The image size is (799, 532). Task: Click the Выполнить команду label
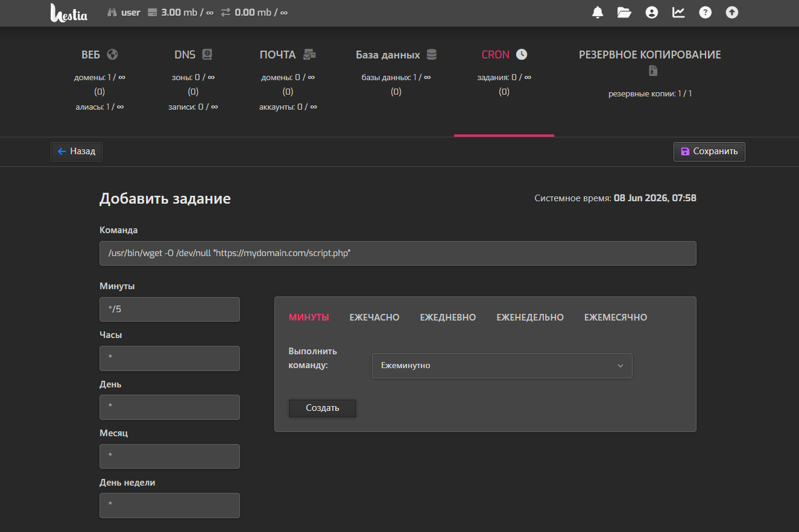pyautogui.click(x=313, y=358)
